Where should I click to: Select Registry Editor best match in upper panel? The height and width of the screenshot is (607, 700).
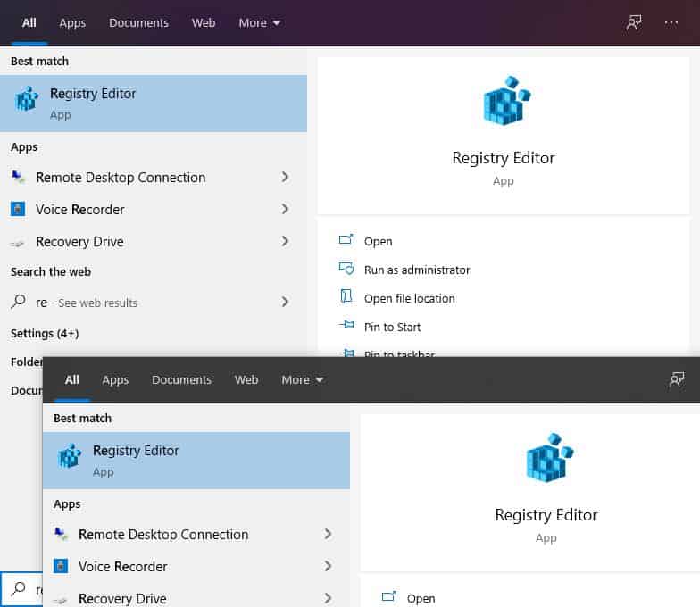154,104
